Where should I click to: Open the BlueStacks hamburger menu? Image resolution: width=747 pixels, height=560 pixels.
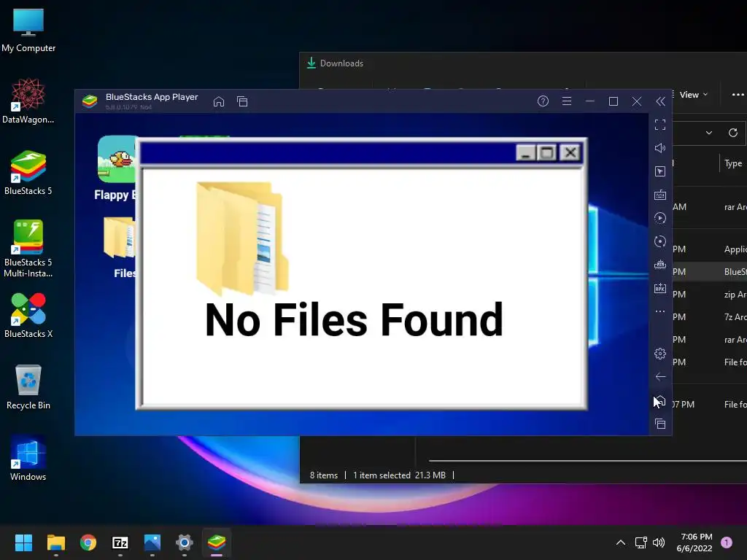(566, 101)
